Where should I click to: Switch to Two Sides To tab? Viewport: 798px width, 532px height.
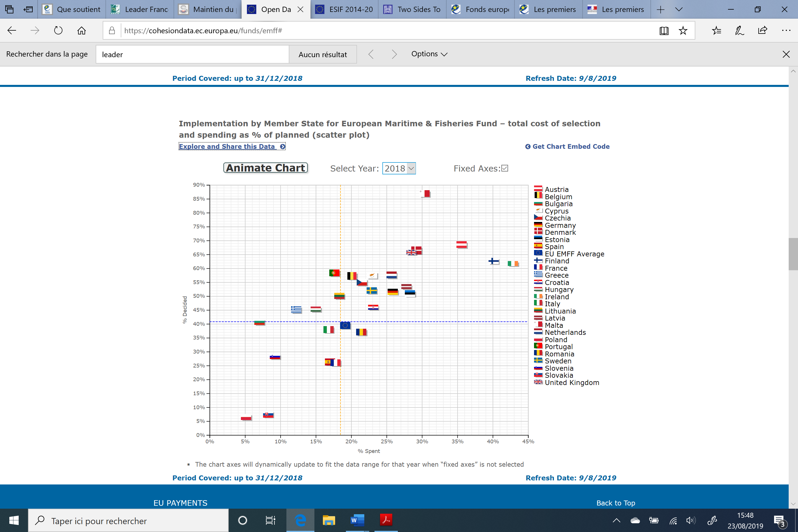(x=412, y=10)
